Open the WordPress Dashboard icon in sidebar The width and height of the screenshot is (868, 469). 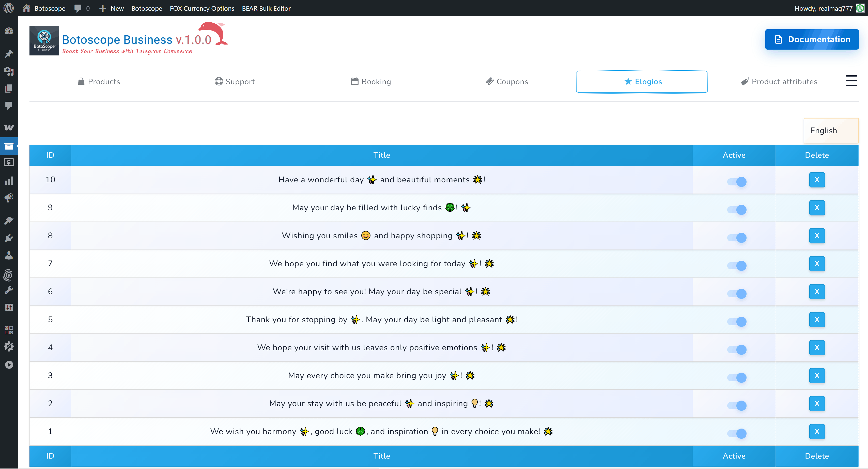tap(9, 31)
